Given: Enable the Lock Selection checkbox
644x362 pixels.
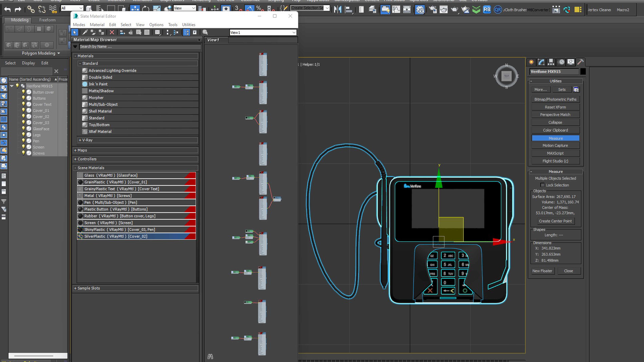Looking at the screenshot, I should click(542, 185).
